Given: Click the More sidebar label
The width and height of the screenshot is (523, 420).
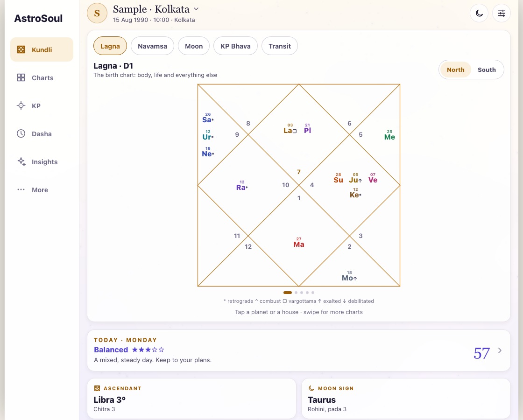Looking at the screenshot, I should 40,190.
